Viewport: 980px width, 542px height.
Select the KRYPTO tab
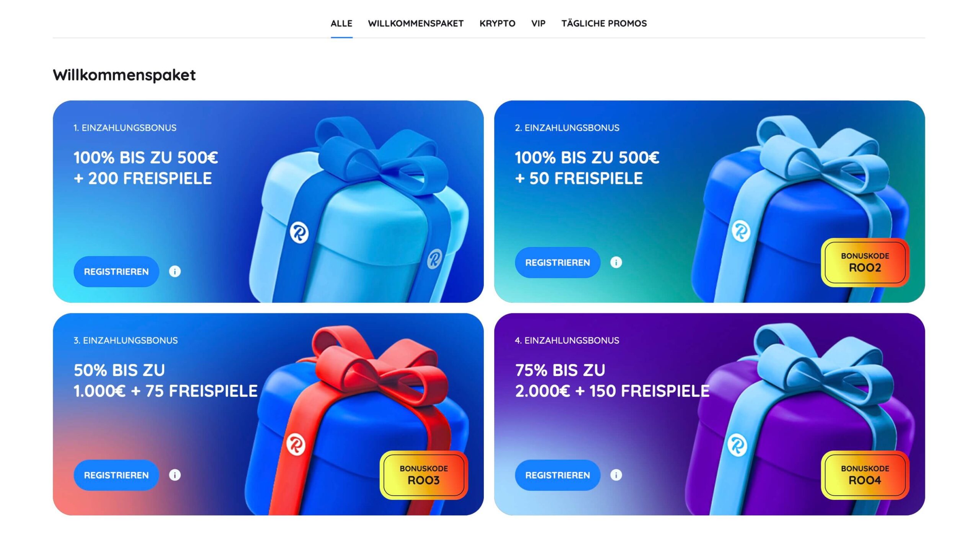(x=497, y=23)
